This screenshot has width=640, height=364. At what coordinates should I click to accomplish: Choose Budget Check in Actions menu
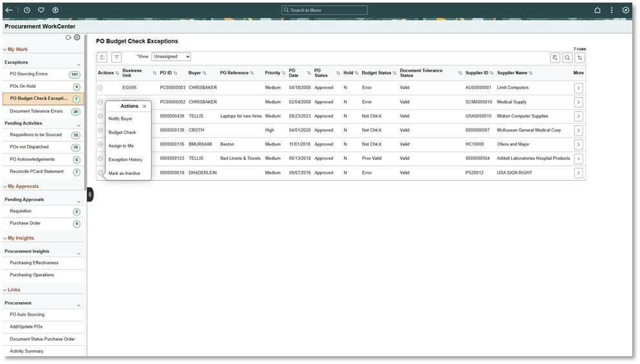pos(122,132)
